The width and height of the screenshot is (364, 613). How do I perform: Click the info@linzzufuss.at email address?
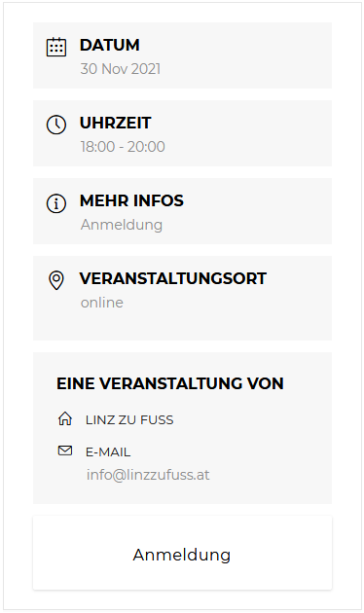148,475
